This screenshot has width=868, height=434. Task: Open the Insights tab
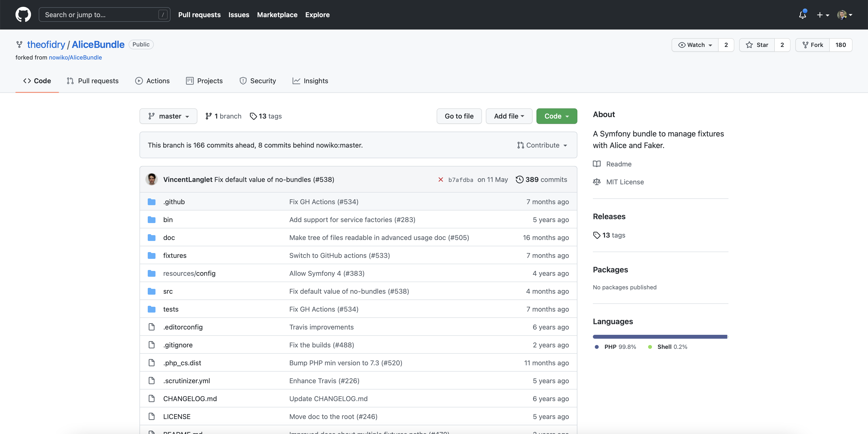[310, 81]
